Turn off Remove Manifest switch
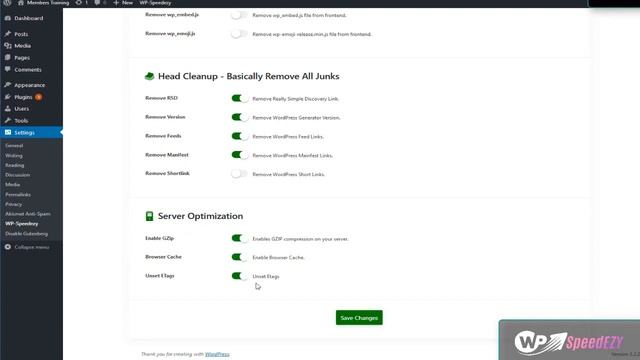 click(240, 155)
